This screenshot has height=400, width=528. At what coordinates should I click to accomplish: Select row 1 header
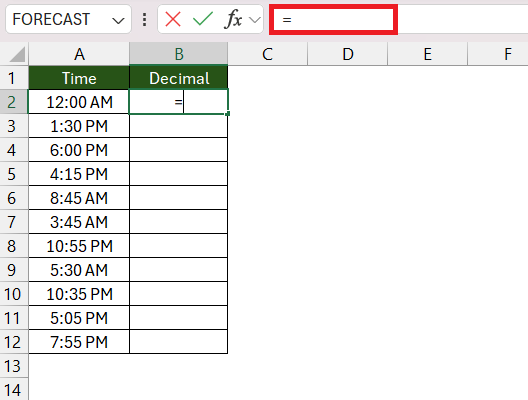(14, 78)
